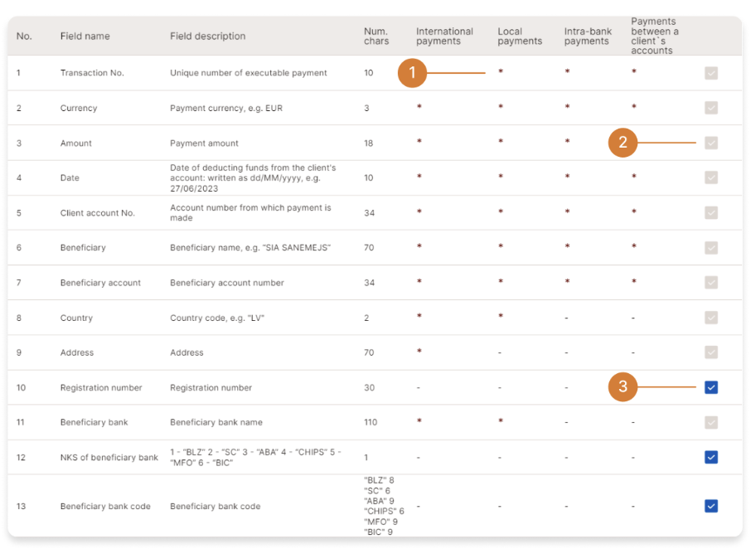The image size is (756, 549).
Task: Click the Num. chars column header
Action: 376,36
